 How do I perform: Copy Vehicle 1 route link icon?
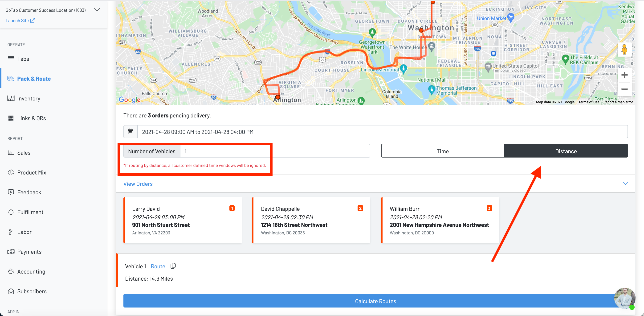pos(173,266)
